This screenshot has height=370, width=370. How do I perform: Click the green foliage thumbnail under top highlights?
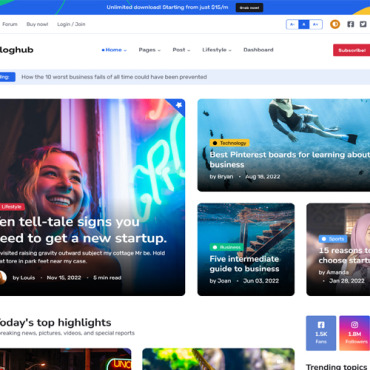(218, 359)
